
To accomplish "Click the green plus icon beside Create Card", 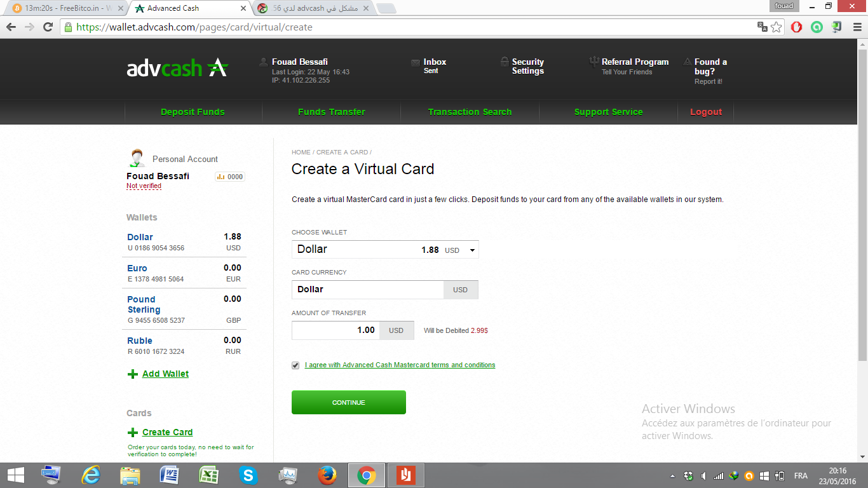I will coord(133,433).
